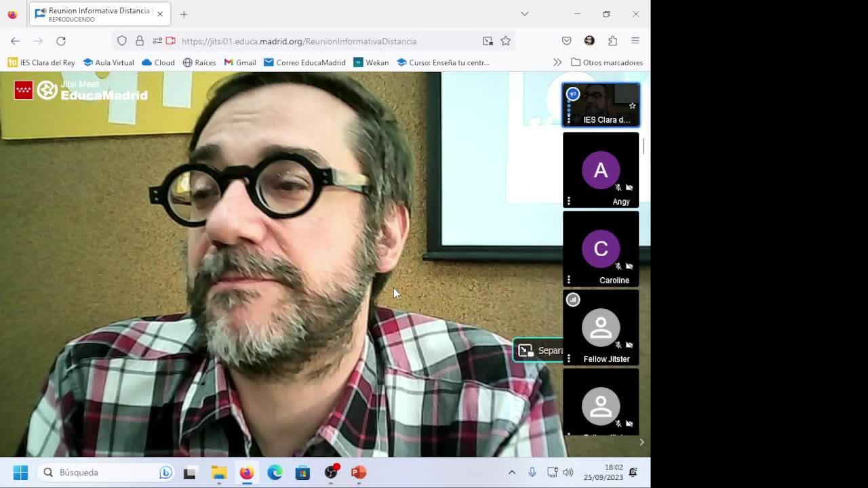Open File Explorer from the taskbar

point(218,472)
